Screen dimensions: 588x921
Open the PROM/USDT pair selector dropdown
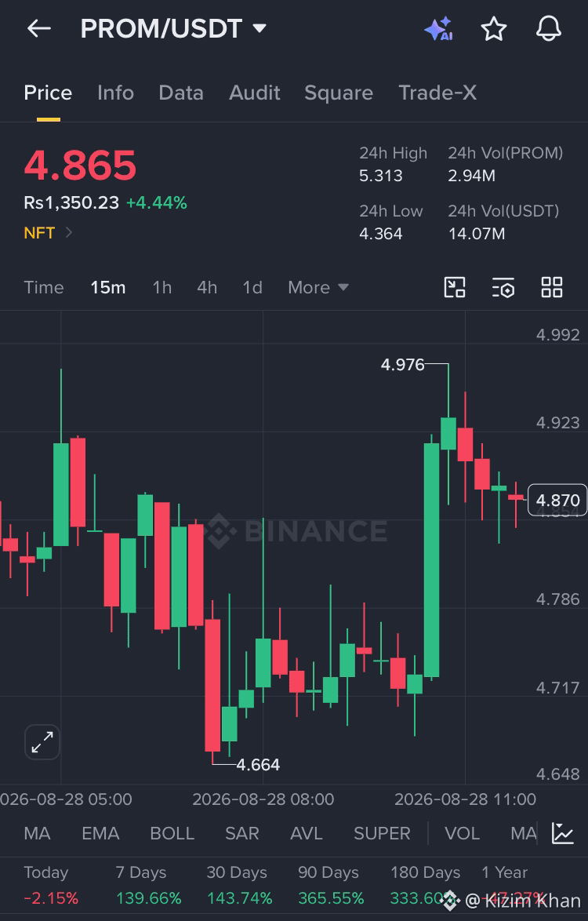click(x=173, y=28)
